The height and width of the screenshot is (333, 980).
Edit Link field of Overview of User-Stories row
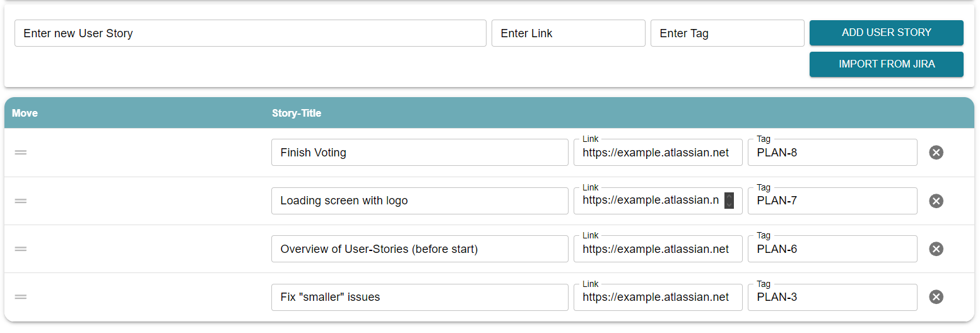(658, 249)
